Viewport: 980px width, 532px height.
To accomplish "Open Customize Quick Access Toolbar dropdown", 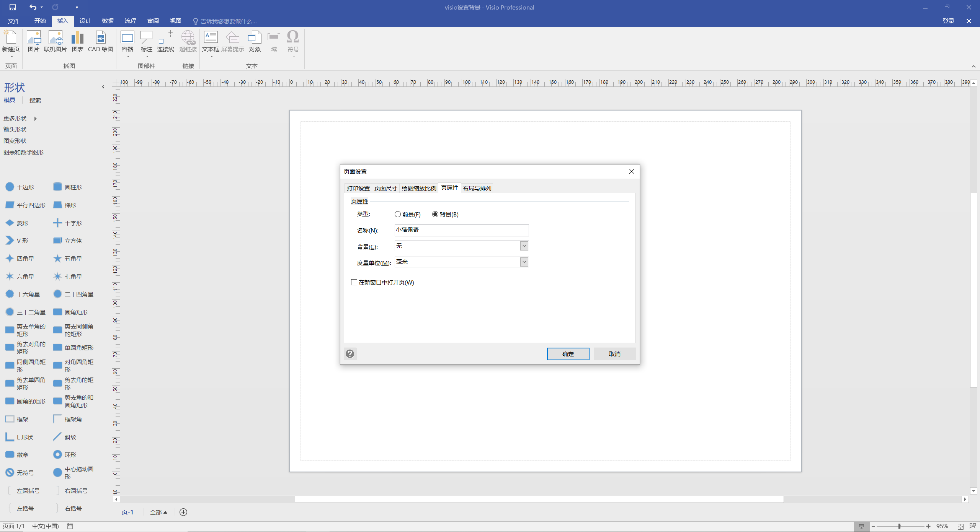I will (x=77, y=7).
